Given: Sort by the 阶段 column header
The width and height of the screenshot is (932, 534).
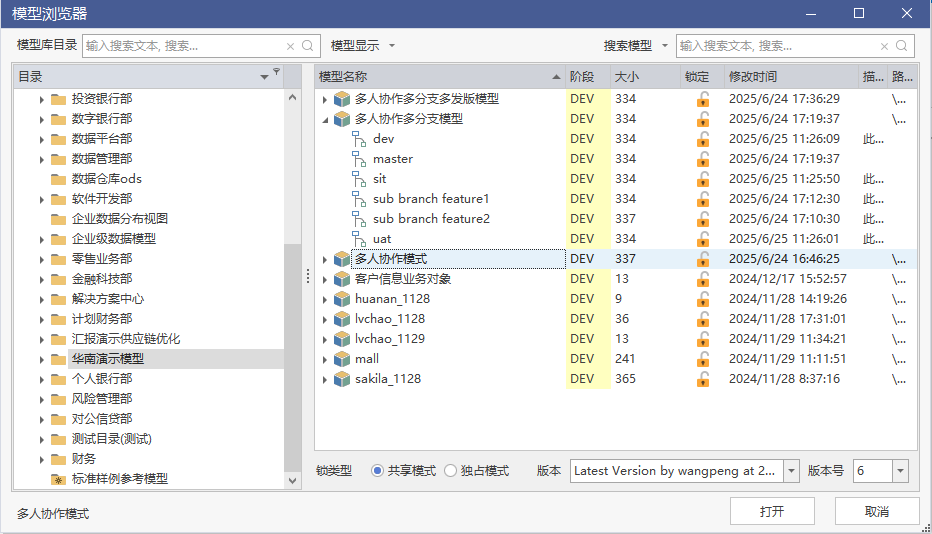Looking at the screenshot, I should [x=587, y=77].
